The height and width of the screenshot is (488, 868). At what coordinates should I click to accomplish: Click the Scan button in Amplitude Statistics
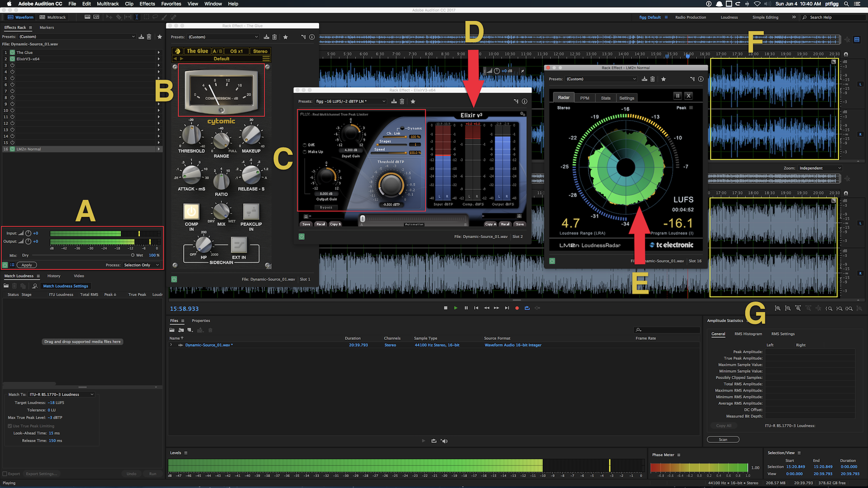pyautogui.click(x=723, y=440)
